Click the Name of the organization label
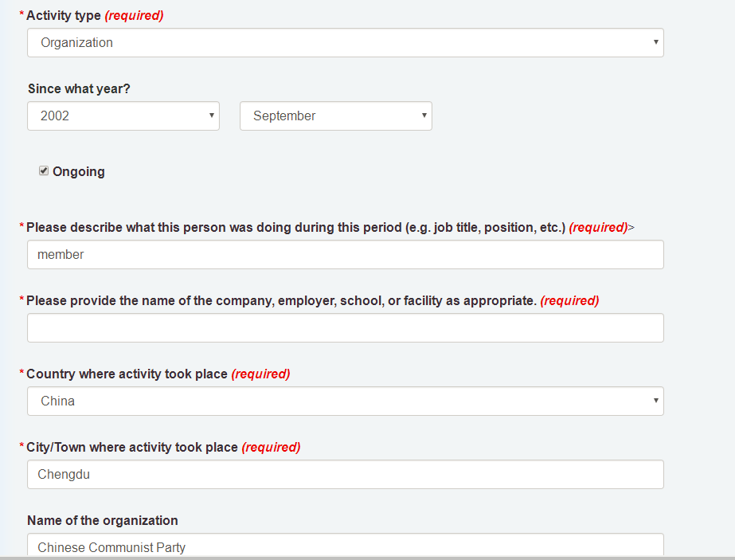The width and height of the screenshot is (735, 560). click(103, 520)
